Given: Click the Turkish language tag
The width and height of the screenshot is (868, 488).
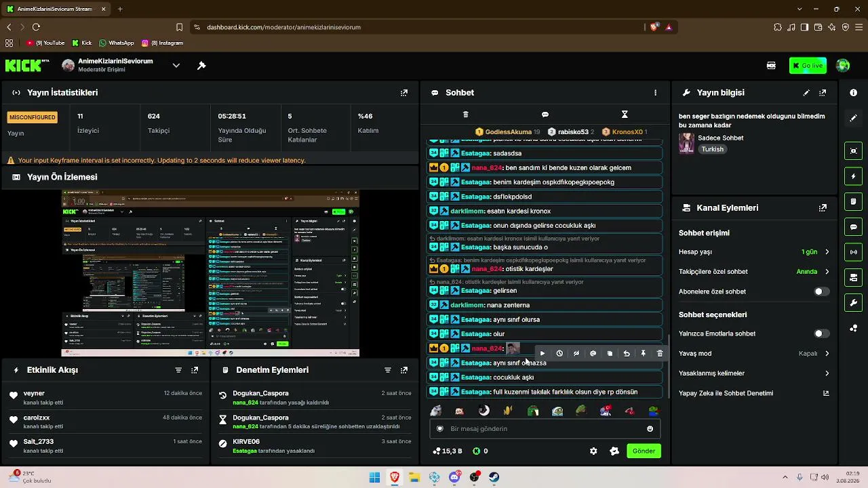Looking at the screenshot, I should pyautogui.click(x=712, y=149).
